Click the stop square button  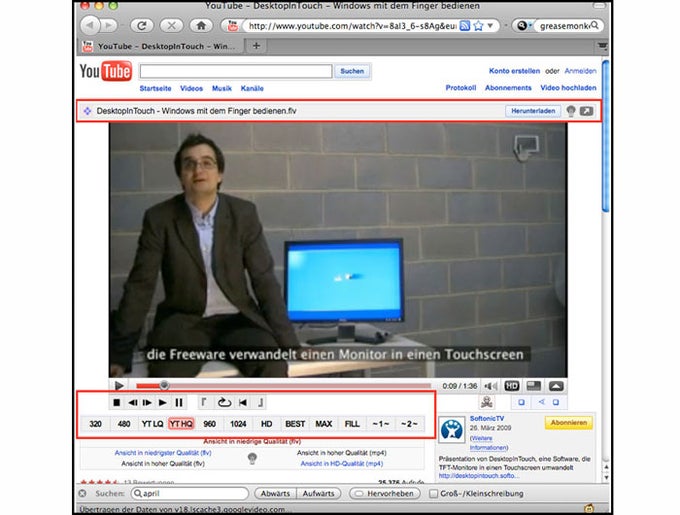(116, 403)
